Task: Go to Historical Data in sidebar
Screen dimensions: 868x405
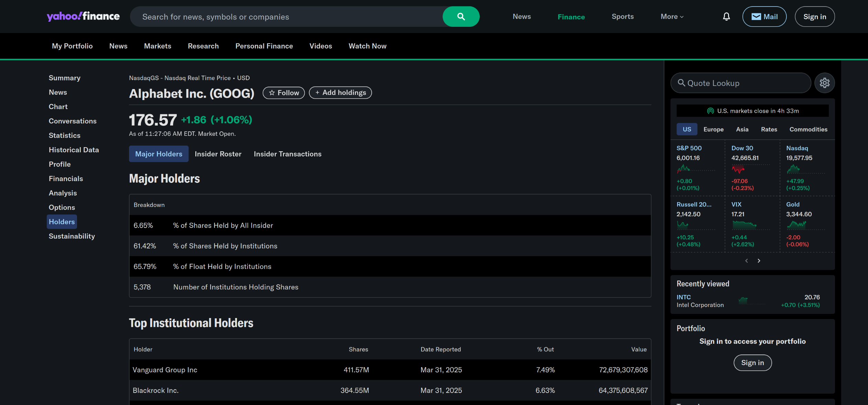Action: coord(74,150)
